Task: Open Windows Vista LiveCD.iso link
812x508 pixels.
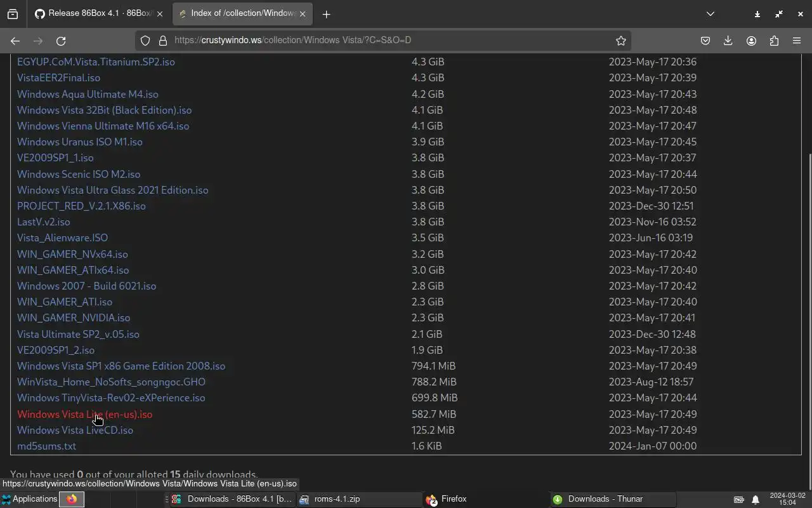Action: 75,430
